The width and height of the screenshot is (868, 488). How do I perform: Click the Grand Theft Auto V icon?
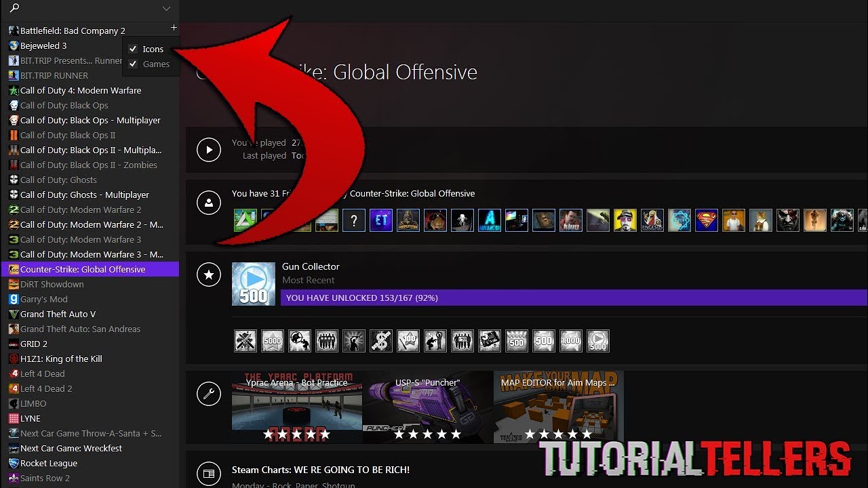14,314
